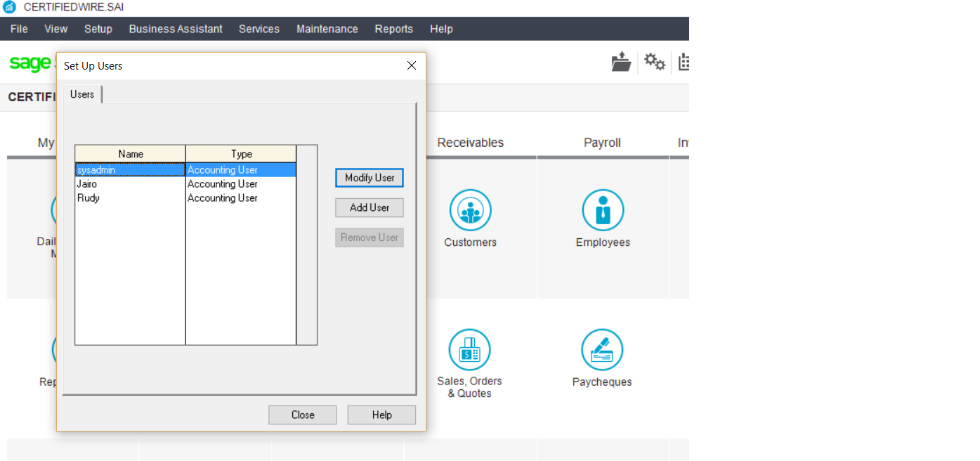The width and height of the screenshot is (980, 461).
Task: Click the Paycheques label text
Action: (x=602, y=382)
